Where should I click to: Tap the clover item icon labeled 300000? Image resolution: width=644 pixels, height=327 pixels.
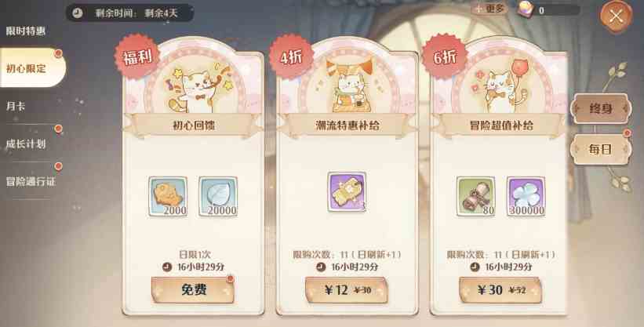tap(526, 196)
